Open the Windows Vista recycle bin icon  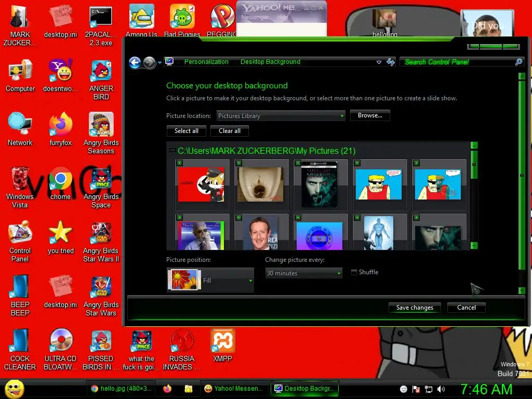tap(20, 188)
